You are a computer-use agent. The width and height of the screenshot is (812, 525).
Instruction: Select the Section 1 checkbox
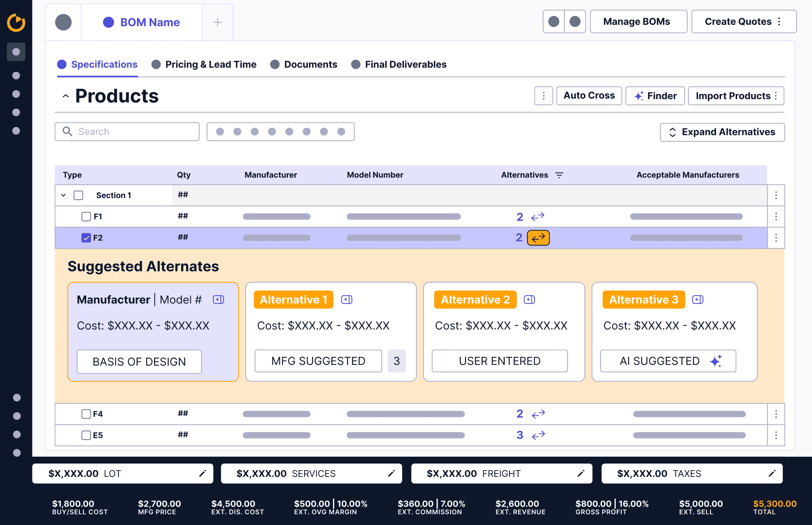point(79,195)
